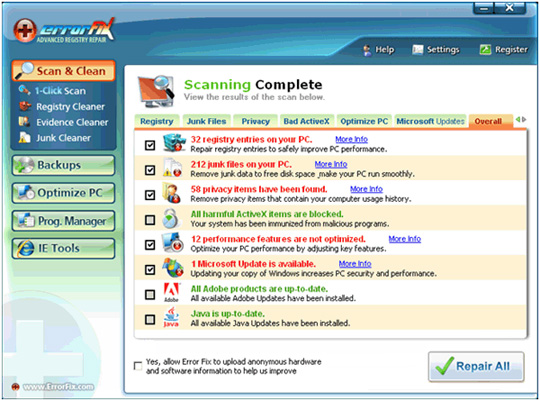Check the Java up-to-date checkbox
The height and width of the screenshot is (401, 540).
click(150, 319)
